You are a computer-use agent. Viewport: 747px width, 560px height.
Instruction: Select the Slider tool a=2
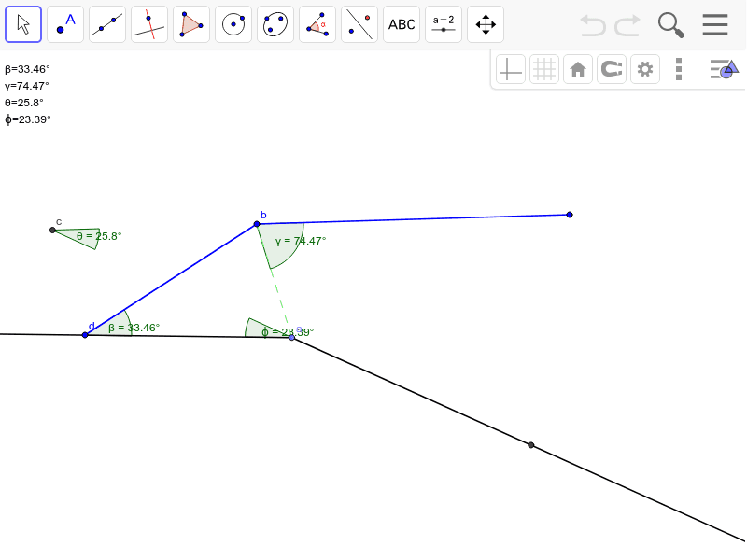(443, 24)
